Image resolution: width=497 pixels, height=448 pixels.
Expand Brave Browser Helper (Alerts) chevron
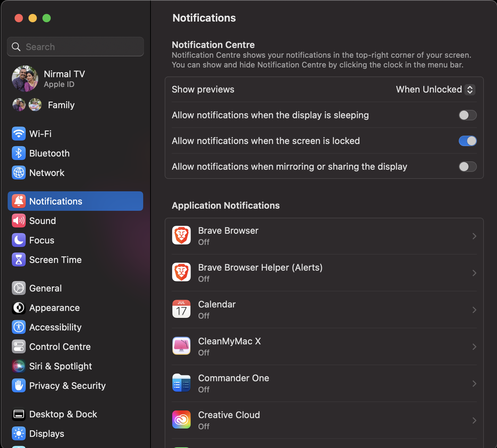tap(474, 273)
